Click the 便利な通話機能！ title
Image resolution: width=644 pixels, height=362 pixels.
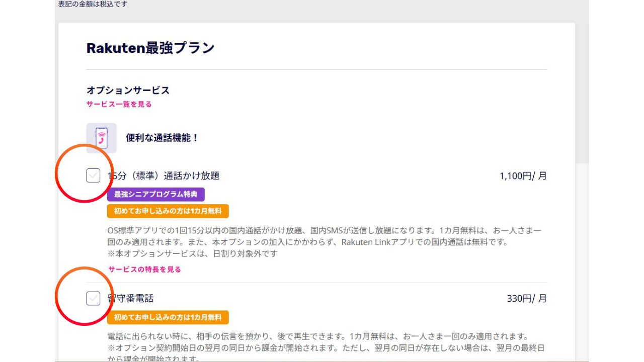(162, 138)
